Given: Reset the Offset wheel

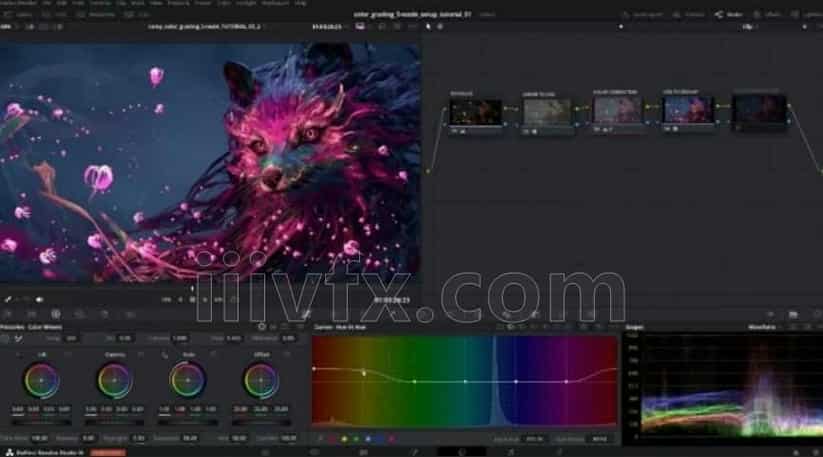Looking at the screenshot, I should [287, 355].
